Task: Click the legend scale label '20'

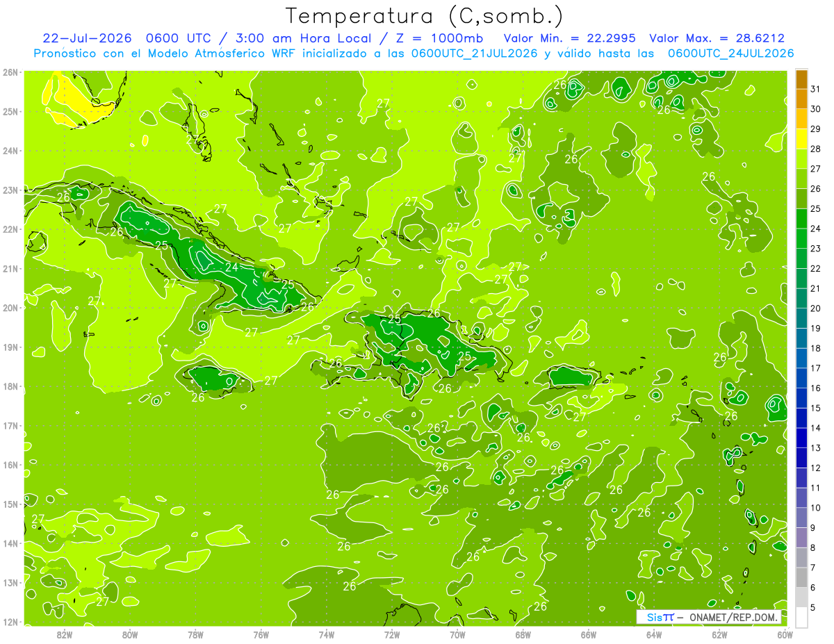Action: pyautogui.click(x=816, y=308)
